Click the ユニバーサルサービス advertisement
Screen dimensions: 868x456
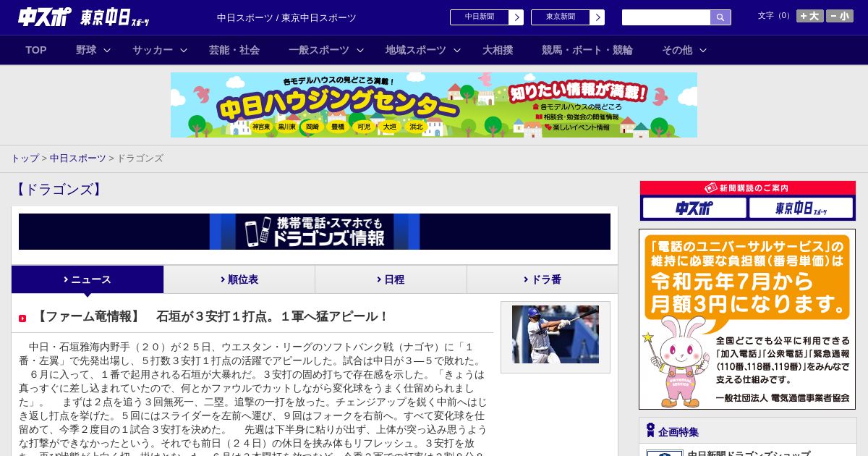point(747,319)
